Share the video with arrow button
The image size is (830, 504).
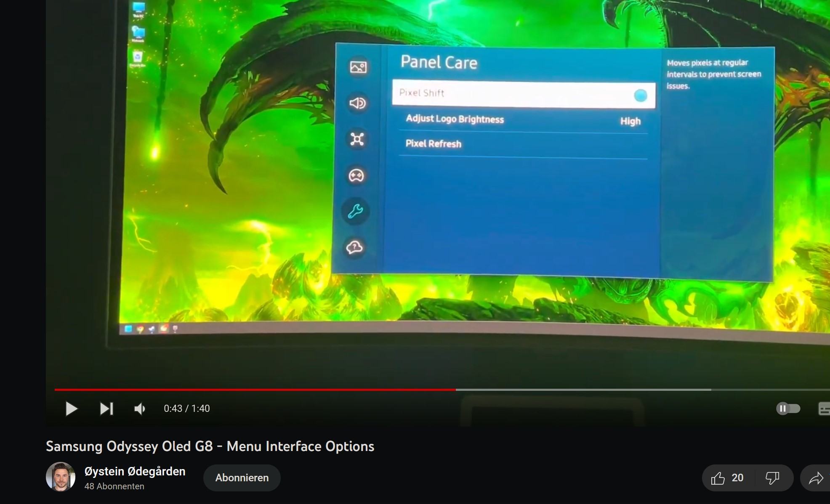click(x=816, y=478)
